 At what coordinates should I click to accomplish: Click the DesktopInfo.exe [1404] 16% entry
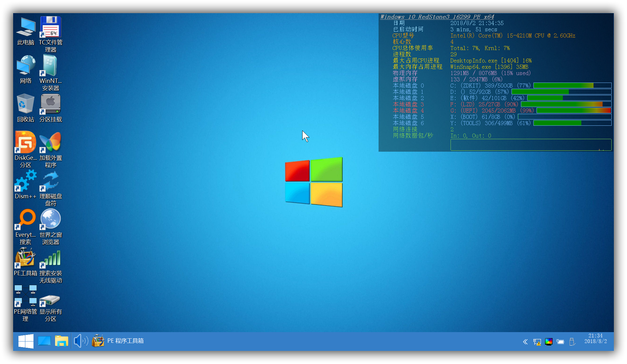coord(491,61)
